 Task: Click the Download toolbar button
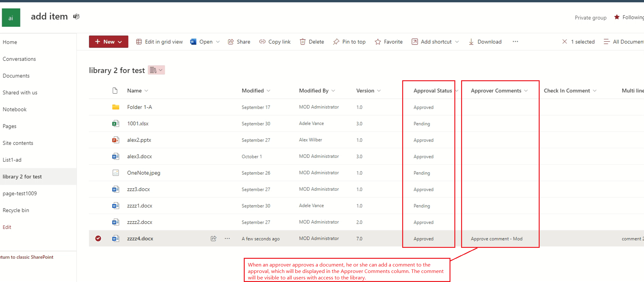485,42
